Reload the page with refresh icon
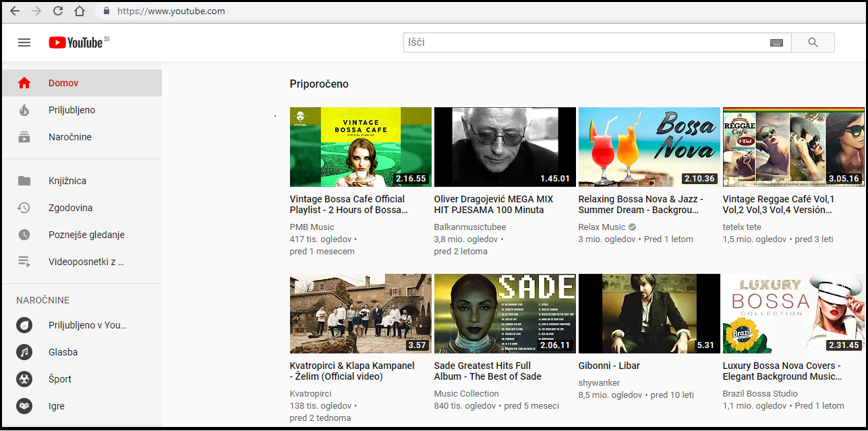Screen dimensions: 868x431 pos(58,11)
